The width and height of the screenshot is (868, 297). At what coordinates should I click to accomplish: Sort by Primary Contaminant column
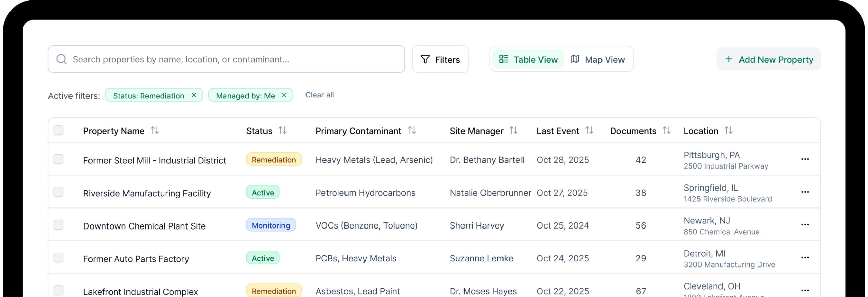click(x=412, y=131)
